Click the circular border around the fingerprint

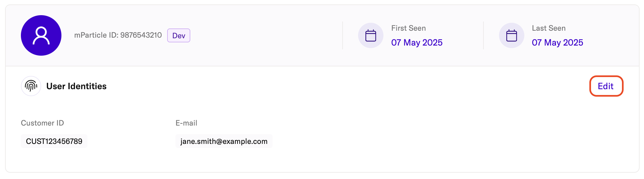click(31, 86)
